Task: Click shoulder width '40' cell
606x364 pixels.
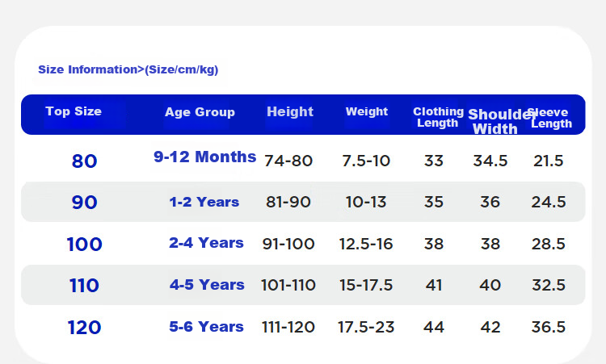Action: point(490,285)
